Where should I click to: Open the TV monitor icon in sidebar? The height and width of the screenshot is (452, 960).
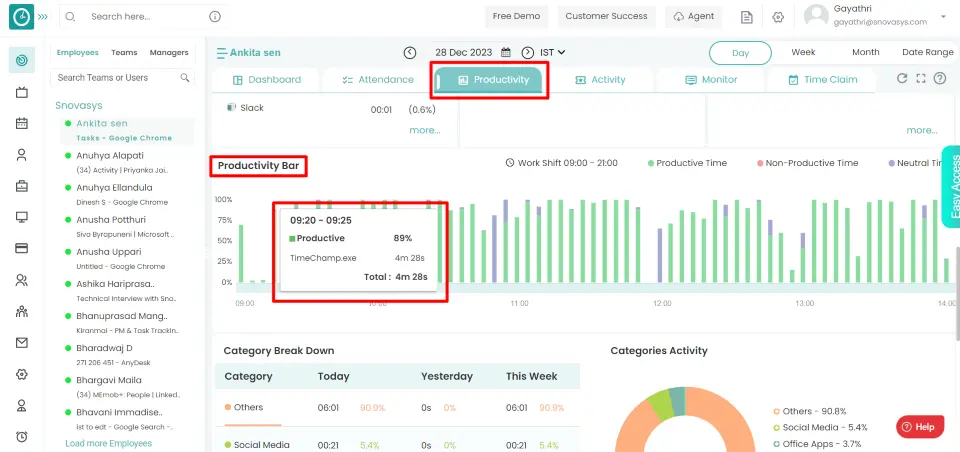(21, 92)
